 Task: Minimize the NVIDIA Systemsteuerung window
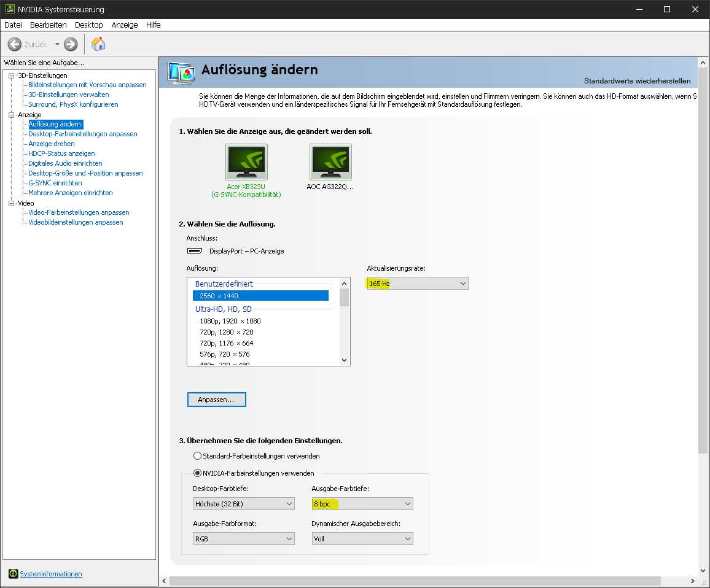click(639, 9)
